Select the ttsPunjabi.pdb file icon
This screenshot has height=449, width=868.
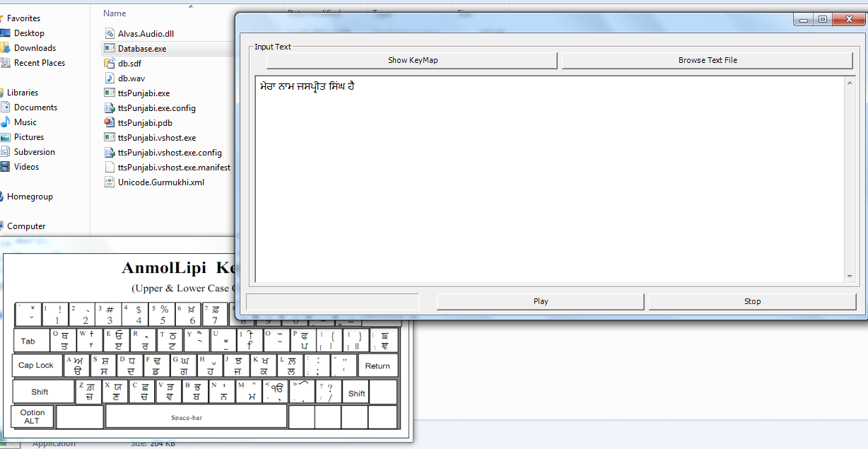coord(110,122)
